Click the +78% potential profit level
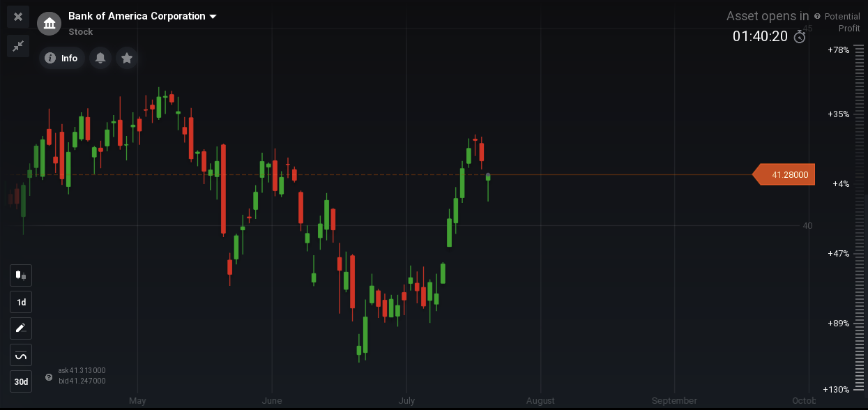 [838, 50]
